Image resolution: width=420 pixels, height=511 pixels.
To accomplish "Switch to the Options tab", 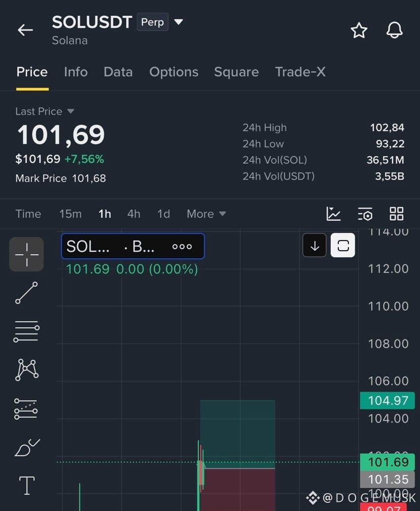I will point(173,72).
